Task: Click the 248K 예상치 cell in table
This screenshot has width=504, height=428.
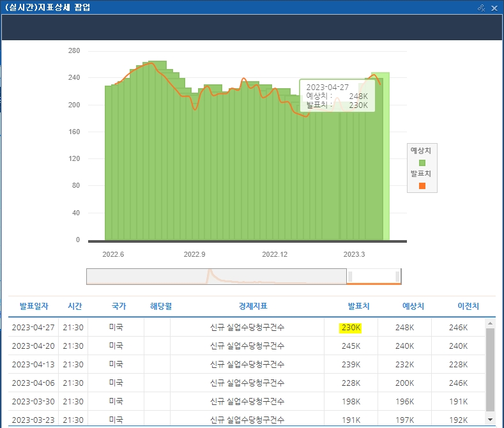Action: [x=405, y=328]
